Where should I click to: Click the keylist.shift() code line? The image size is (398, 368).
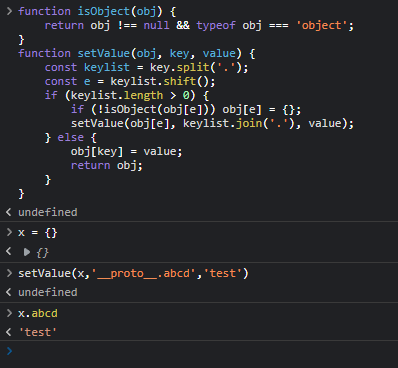pyautogui.click(x=130, y=81)
